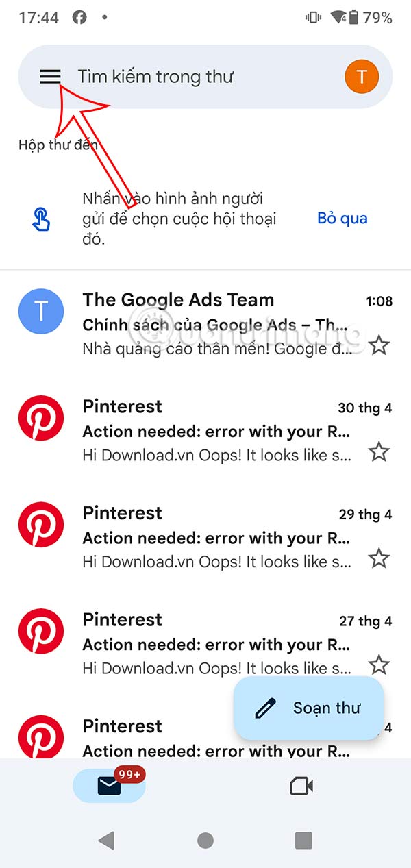Open the Gmail navigation drawer menu
411x868 pixels.
49,76
